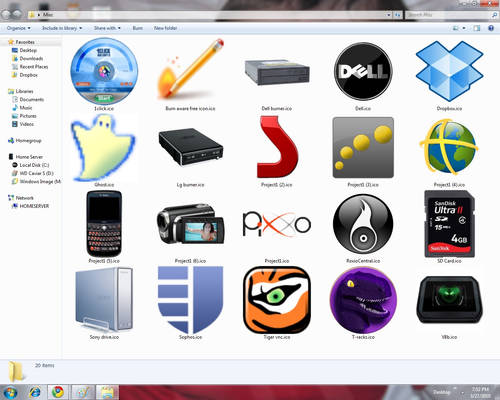Toggle the preview pane icon
The image size is (500, 400).
coord(477,28)
